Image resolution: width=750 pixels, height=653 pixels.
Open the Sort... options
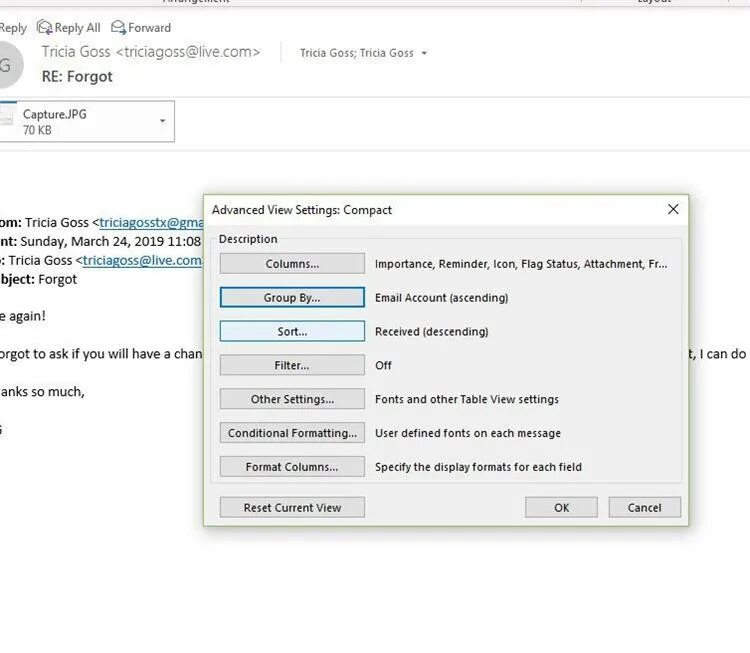pyautogui.click(x=292, y=332)
